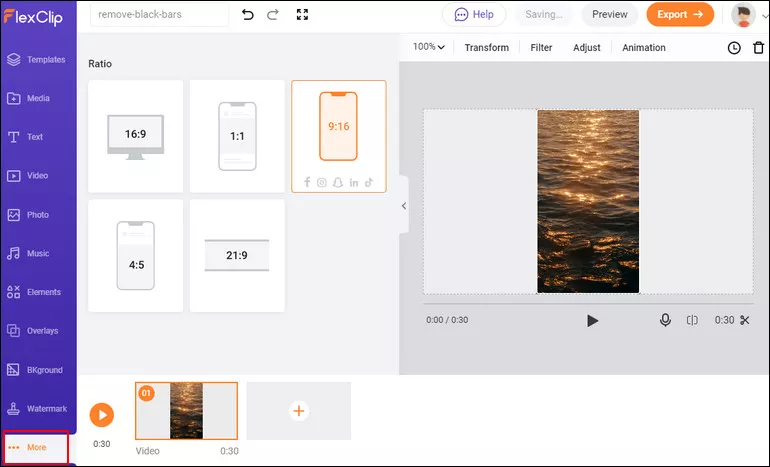Screen dimensions: 770x467
Task: Play the preview video
Action: (x=593, y=321)
